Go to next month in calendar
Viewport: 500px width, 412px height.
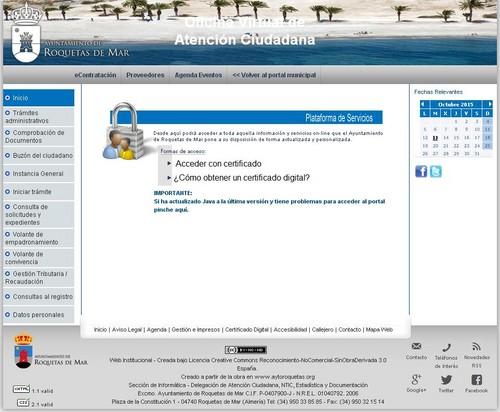click(x=490, y=104)
